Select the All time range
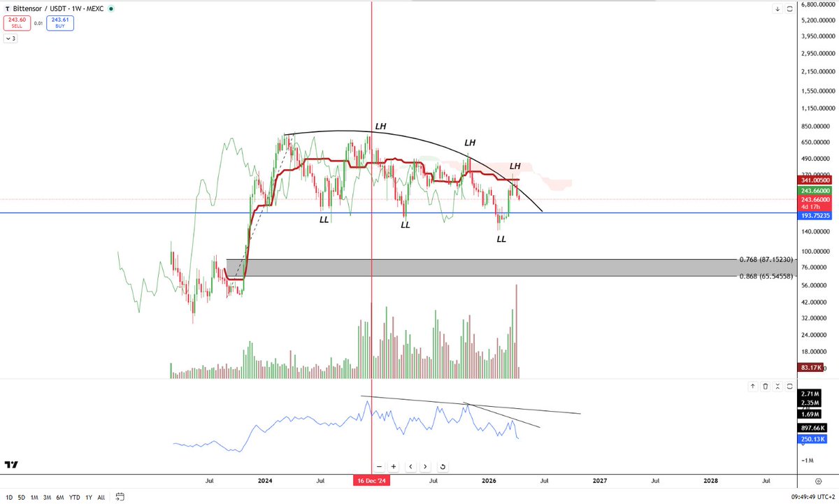 point(101,497)
